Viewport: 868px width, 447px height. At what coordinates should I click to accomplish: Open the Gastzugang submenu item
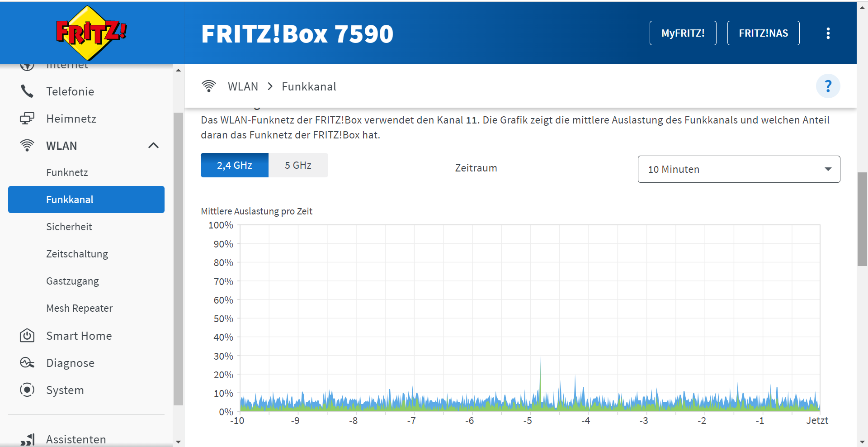pos(72,281)
